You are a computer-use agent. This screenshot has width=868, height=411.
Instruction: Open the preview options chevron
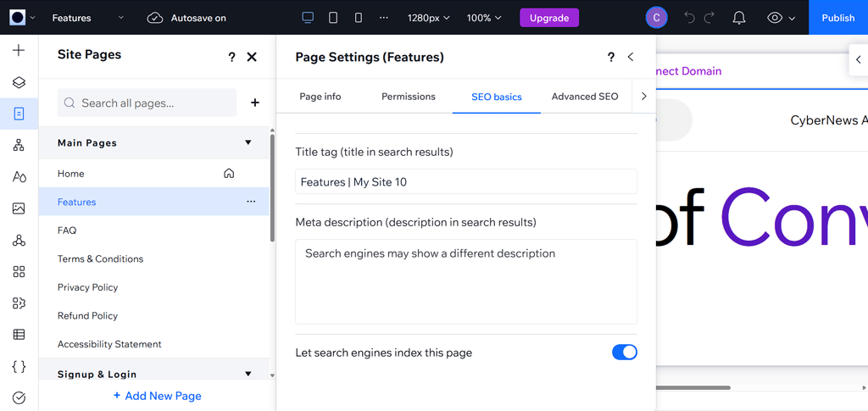[793, 19]
